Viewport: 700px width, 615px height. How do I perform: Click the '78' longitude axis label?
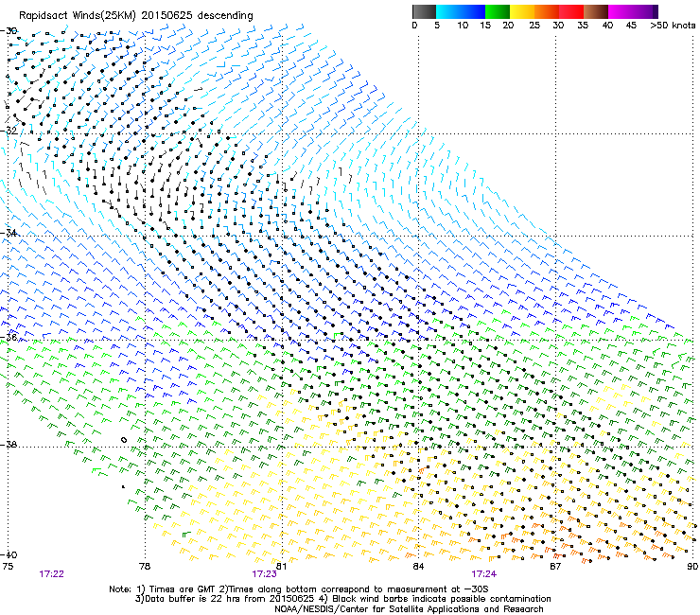(144, 567)
